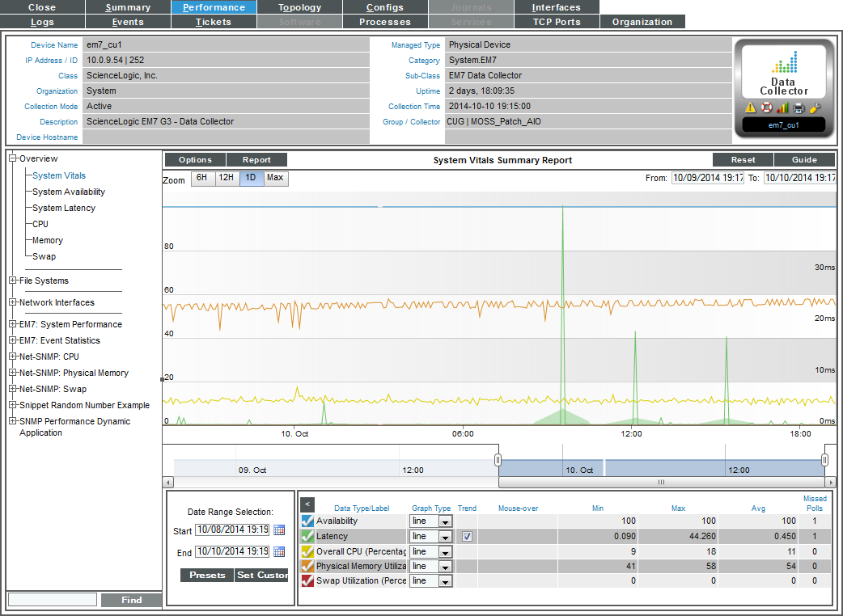Open the wrench device properties icon
Image resolution: width=843 pixels, height=616 pixels.
tap(815, 108)
